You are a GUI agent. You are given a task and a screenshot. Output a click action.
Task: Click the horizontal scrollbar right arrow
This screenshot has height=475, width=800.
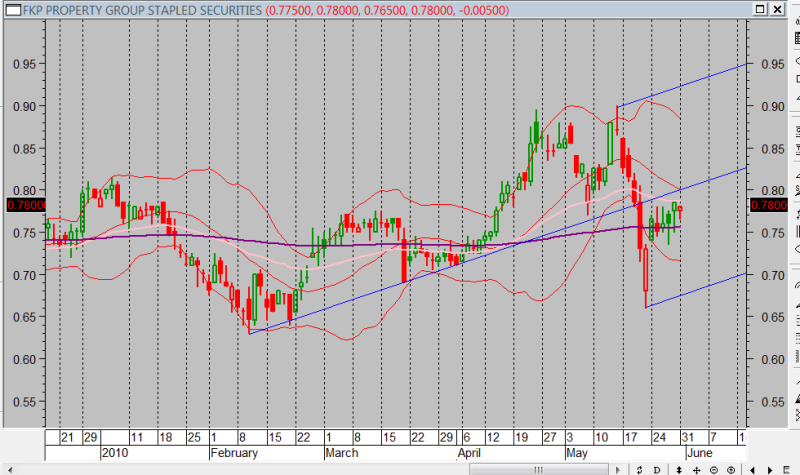click(x=618, y=470)
